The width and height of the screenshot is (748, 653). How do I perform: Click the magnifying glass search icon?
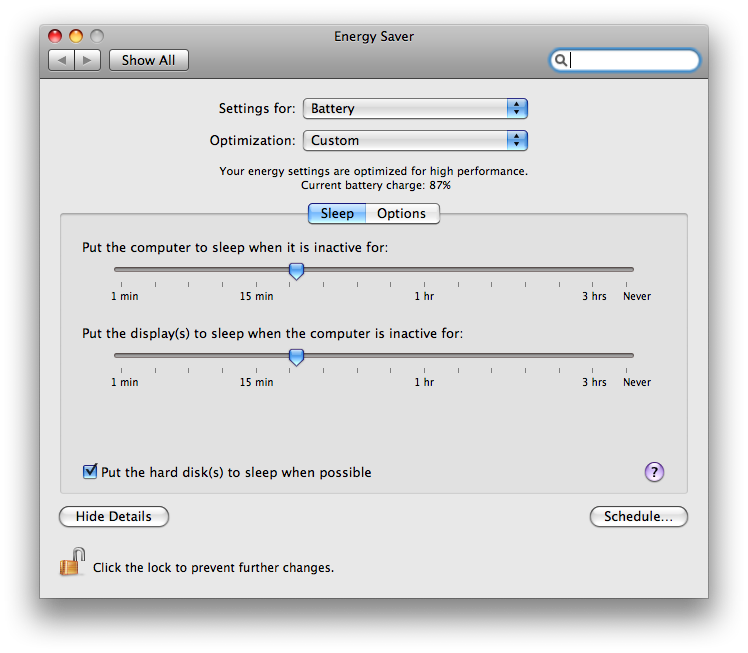pos(562,60)
